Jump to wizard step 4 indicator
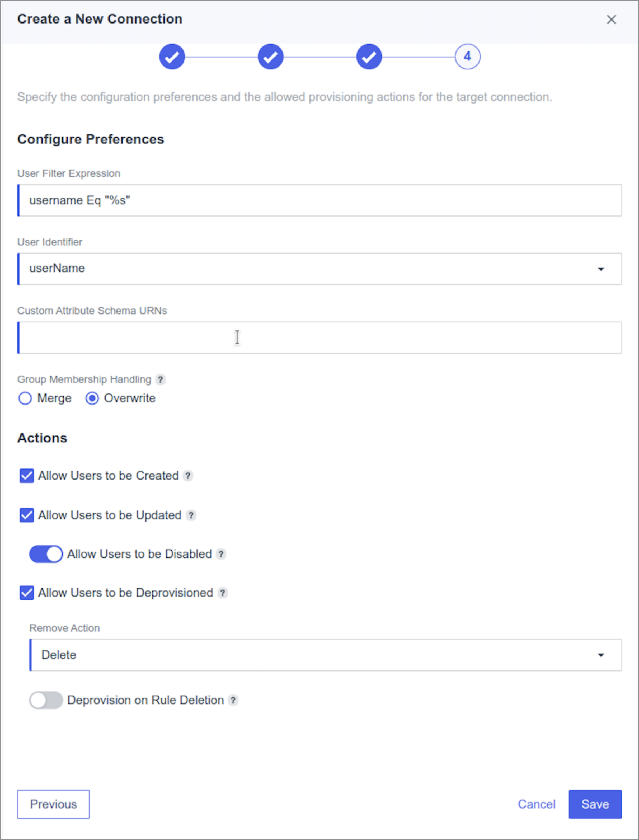The height and width of the screenshot is (840, 639). tap(467, 57)
